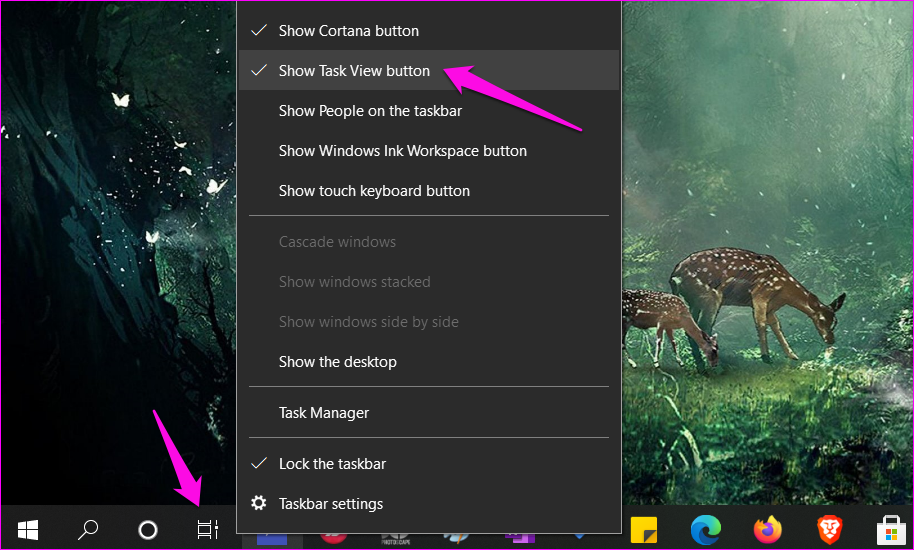Open Task Manager from the context menu
This screenshot has width=914, height=550.
[324, 413]
